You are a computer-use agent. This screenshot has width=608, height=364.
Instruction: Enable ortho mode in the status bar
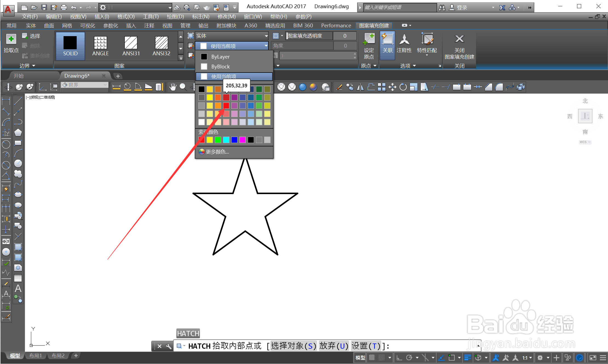click(399, 357)
